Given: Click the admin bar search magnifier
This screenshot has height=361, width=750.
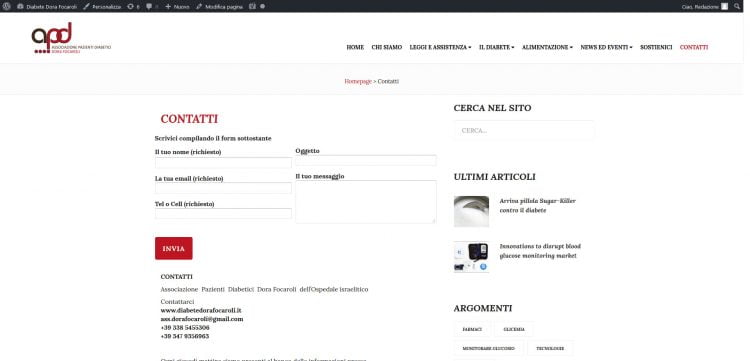Looking at the screenshot, I should (x=737, y=7).
